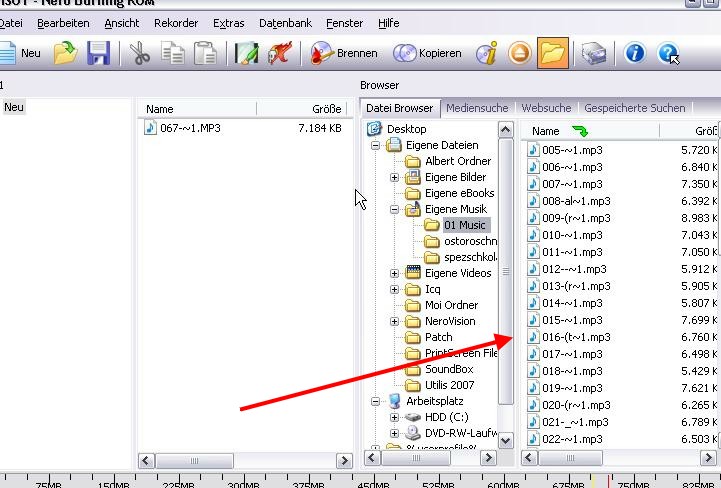Select the Moi Ordner folder
The width and height of the screenshot is (721, 488).
click(x=452, y=305)
